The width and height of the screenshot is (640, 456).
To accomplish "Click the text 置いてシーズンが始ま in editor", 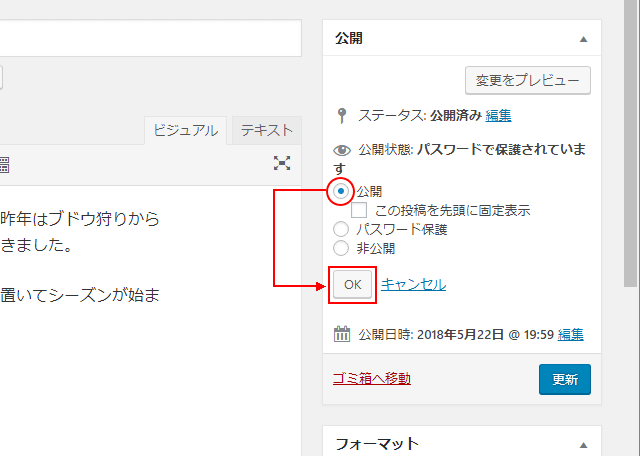I will coord(80,295).
